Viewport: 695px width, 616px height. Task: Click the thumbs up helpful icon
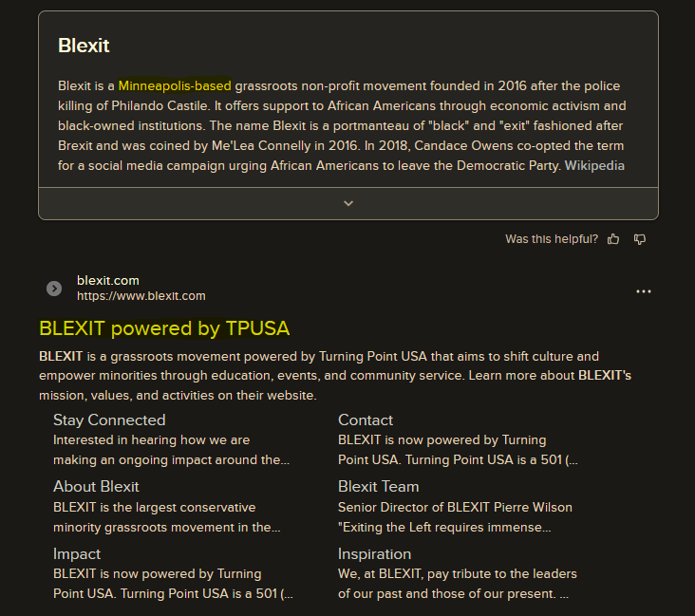[613, 239]
